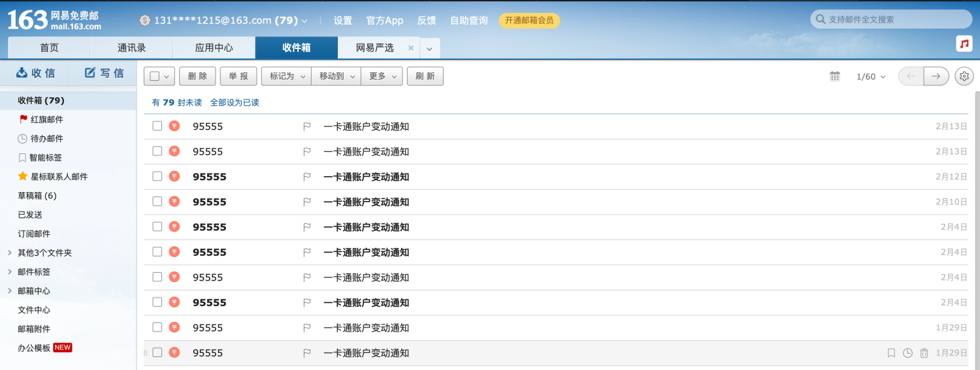Viewport: 980px width, 370px height.
Task: Open mail list settings gear
Action: pyautogui.click(x=964, y=76)
